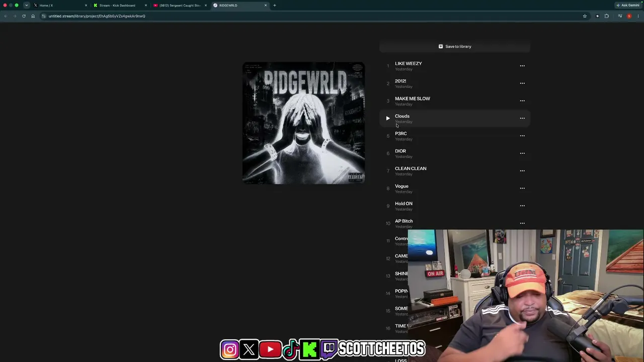The height and width of the screenshot is (362, 644).
Task: Open the browser extensions puzzle menu
Action: [607, 16]
